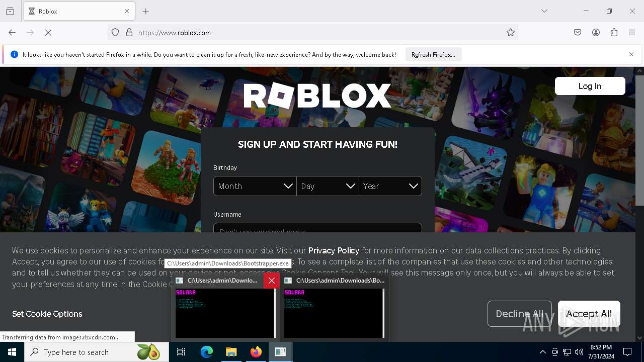Screen dimensions: 644x362
Task: Click the Refresh Firefox button
Action: click(433, 54)
